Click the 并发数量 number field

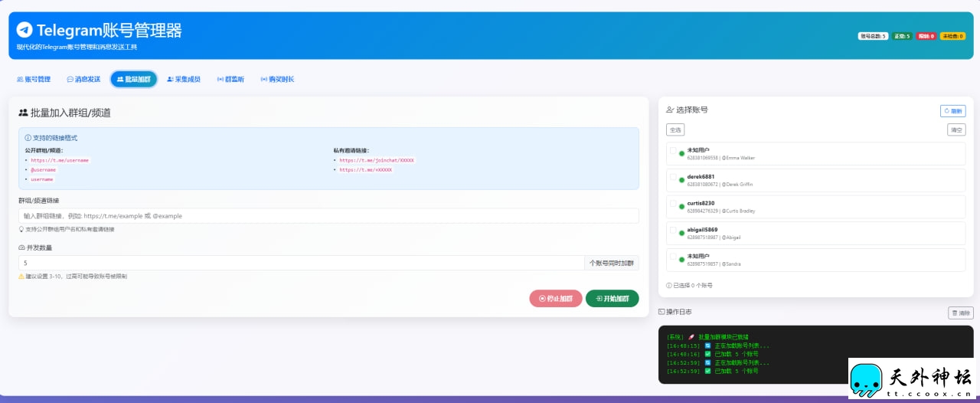coord(301,263)
